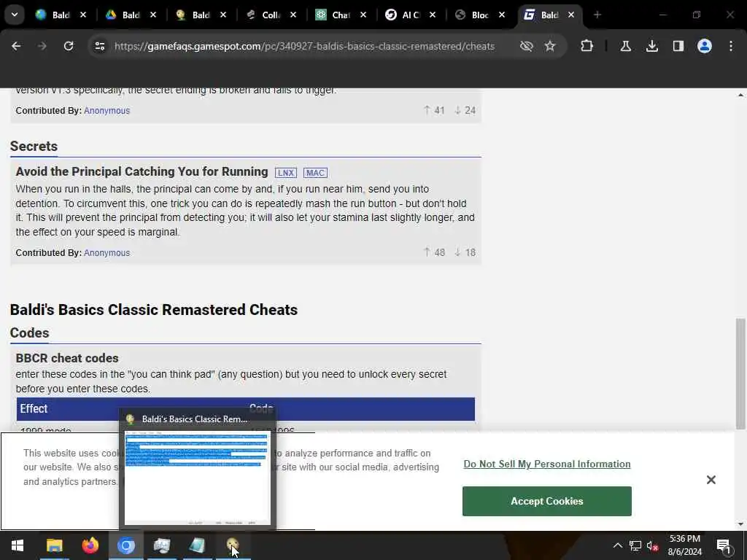The image size is (747, 560).
Task: Click Baldi's Basics Classic Remastered Cheats heading
Action: (x=154, y=309)
